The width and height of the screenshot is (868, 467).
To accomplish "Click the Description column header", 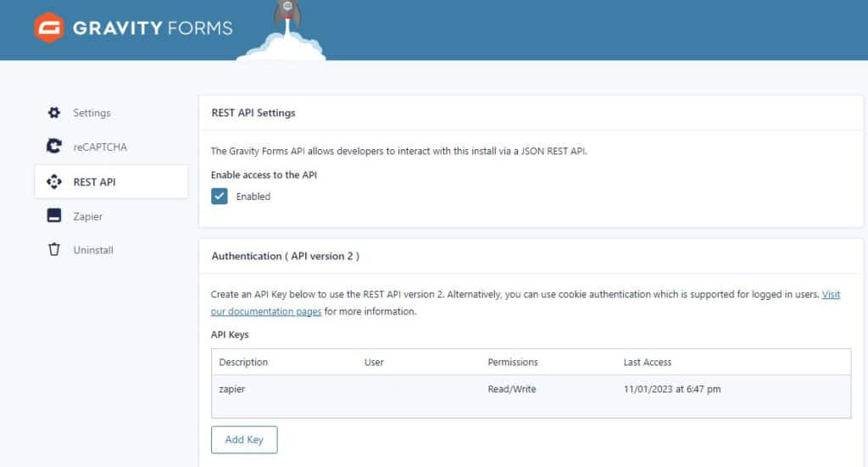I will [243, 362].
